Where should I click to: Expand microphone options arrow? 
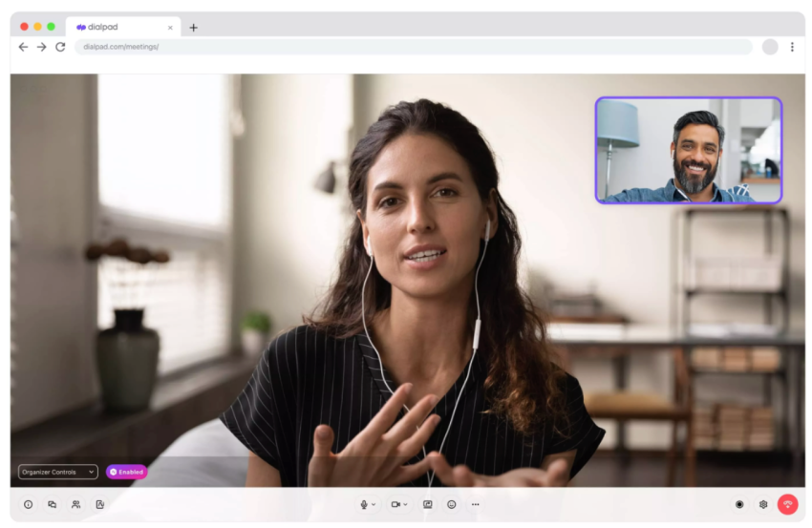click(x=374, y=504)
